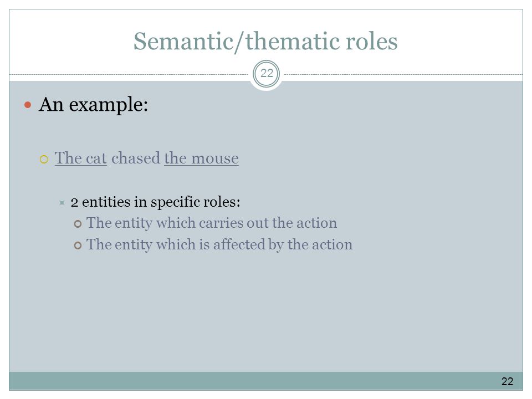
Task: Click the teal footer bar
Action: tap(266, 381)
